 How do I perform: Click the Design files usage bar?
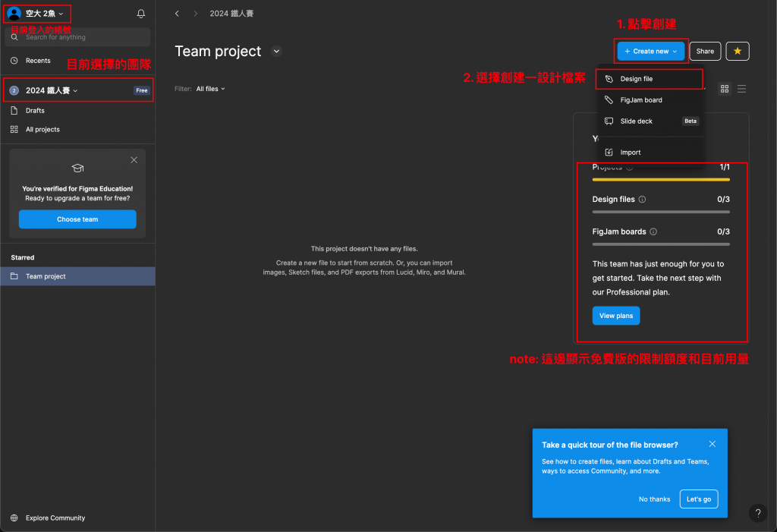(x=661, y=212)
